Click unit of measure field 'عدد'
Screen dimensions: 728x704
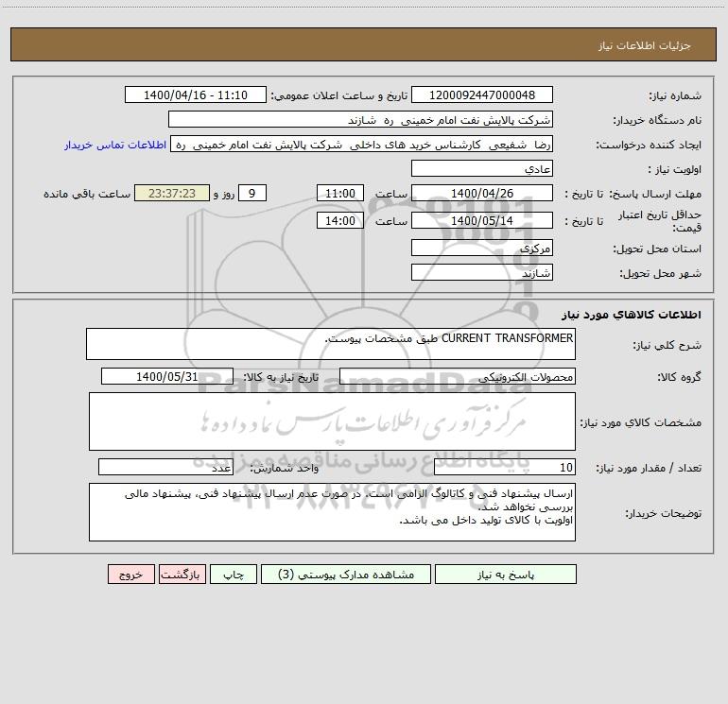pos(165,468)
